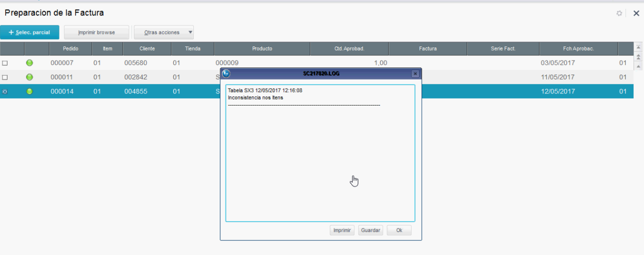Click green status icon of pedido 000014

[29, 91]
